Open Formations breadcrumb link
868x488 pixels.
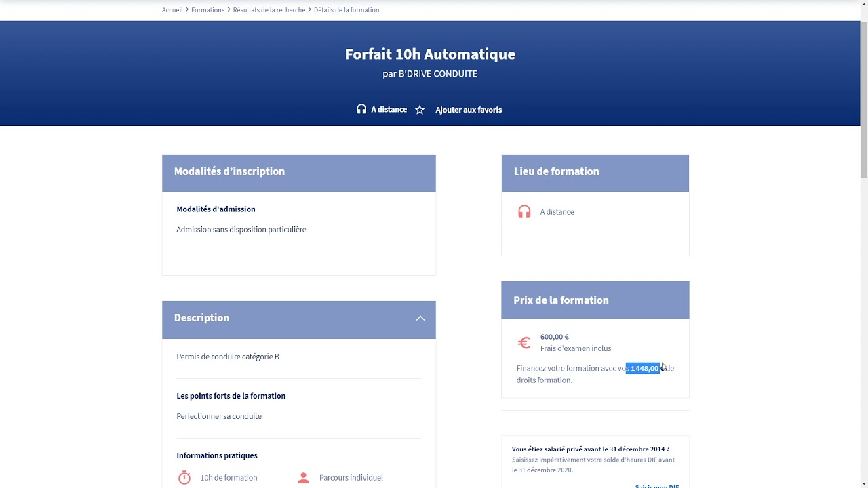208,10
